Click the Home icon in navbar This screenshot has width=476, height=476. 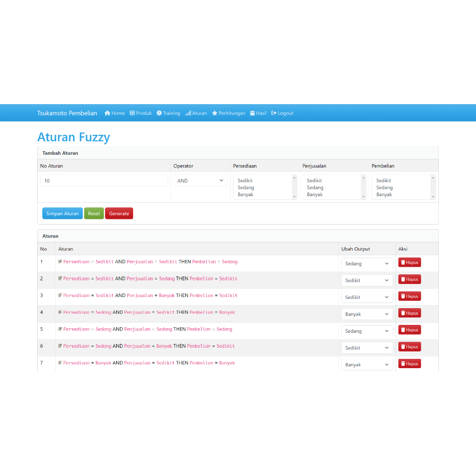pyautogui.click(x=107, y=113)
